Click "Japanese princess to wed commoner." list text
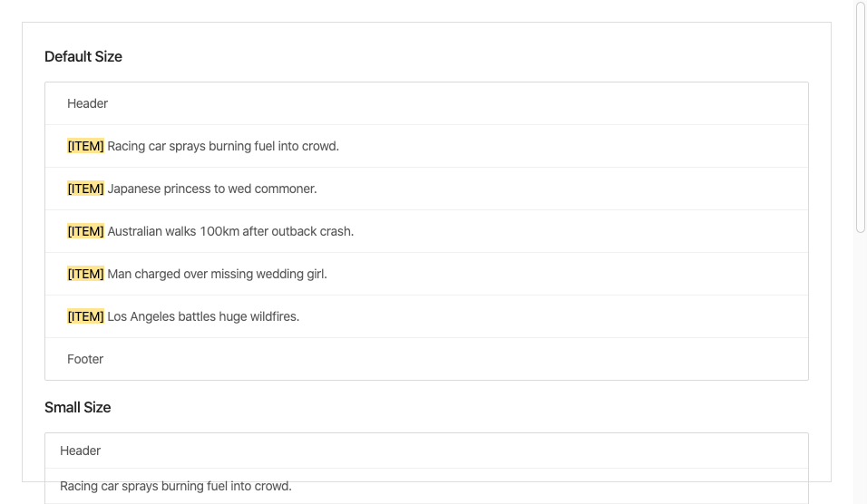 tap(212, 189)
